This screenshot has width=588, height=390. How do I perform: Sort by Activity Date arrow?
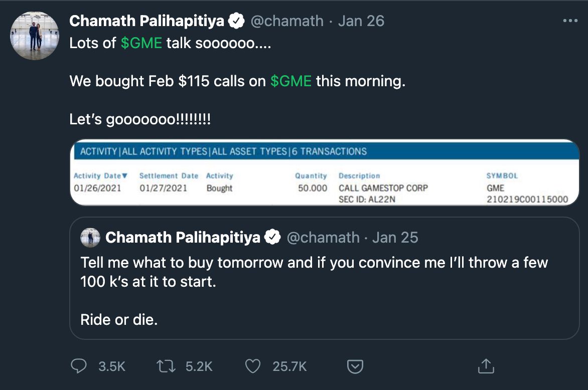(x=125, y=176)
